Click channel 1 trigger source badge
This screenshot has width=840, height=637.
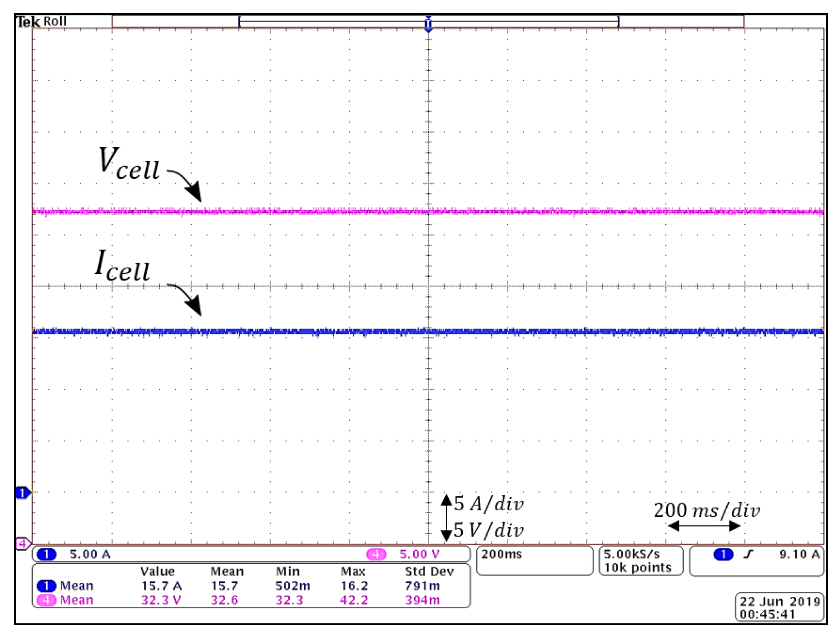[x=723, y=554]
